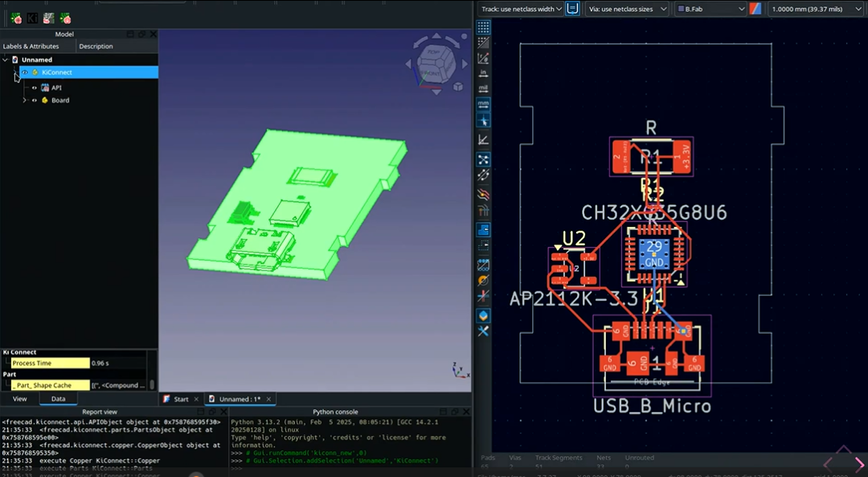
Task: Close the Report view panel
Action: click(223, 412)
